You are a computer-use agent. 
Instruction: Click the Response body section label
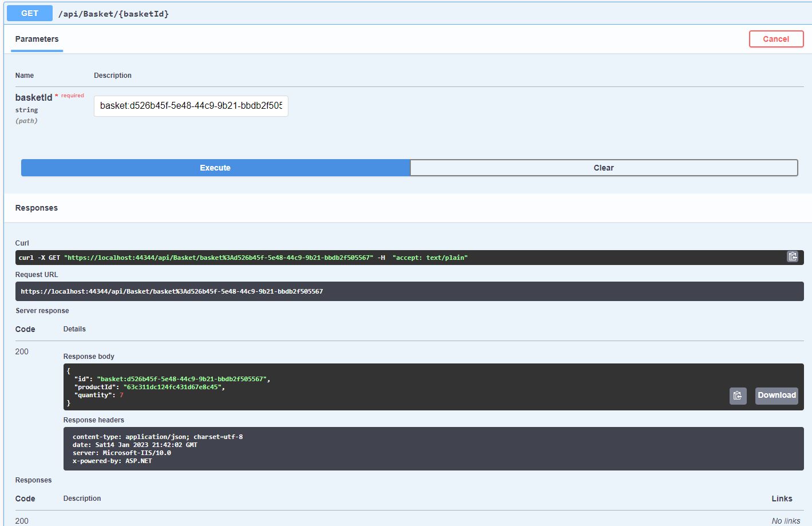pos(89,356)
